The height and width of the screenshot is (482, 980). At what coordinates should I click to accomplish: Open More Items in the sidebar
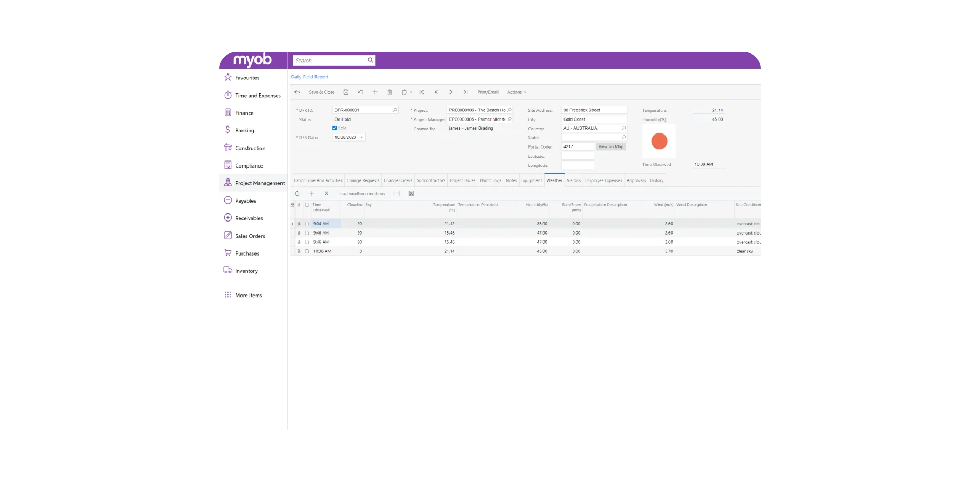point(243,295)
